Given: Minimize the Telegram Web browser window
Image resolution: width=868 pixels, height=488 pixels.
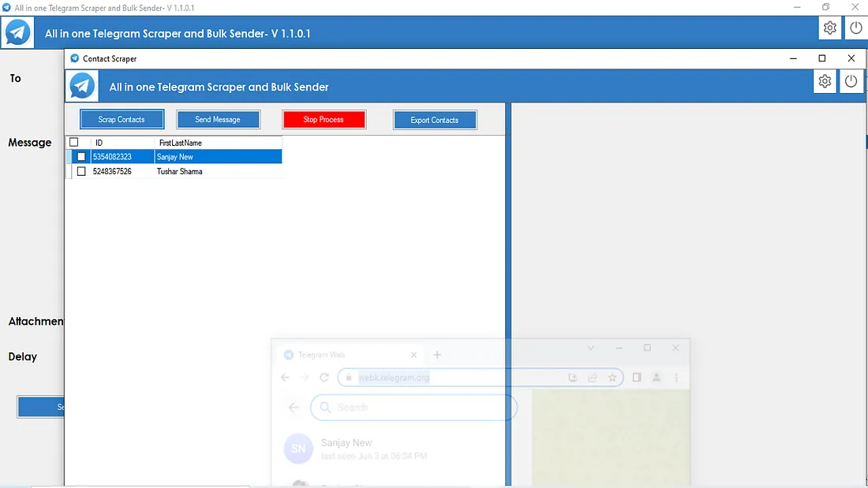Looking at the screenshot, I should [619, 348].
